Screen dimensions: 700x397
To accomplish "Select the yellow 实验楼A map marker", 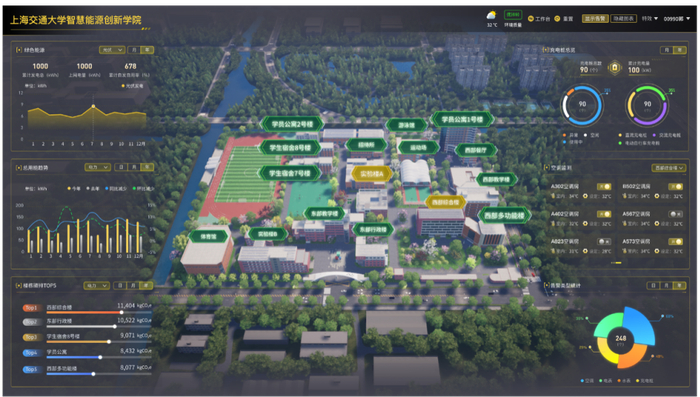I will 372,174.
